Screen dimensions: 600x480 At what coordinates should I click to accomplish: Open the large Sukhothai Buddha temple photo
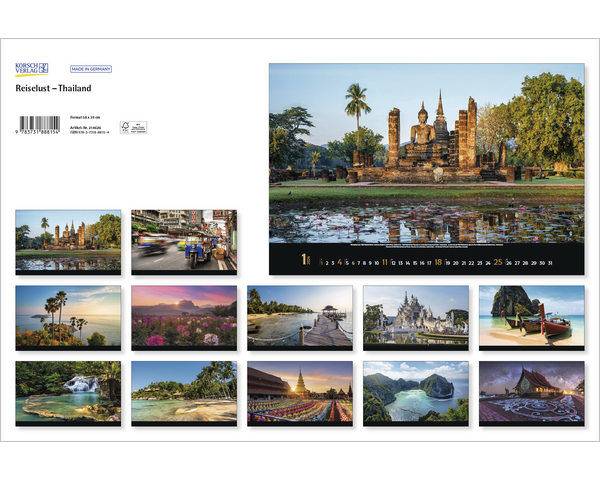pos(426,155)
